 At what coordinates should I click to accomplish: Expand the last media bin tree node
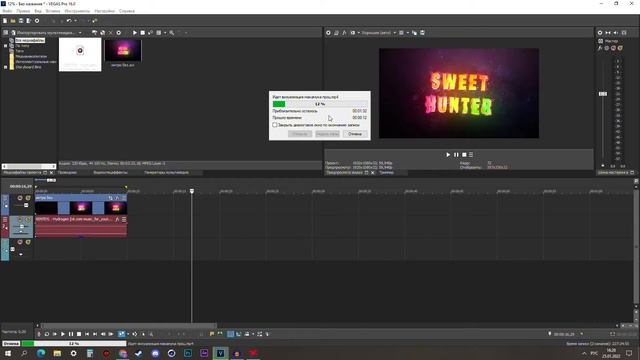pos(6,67)
